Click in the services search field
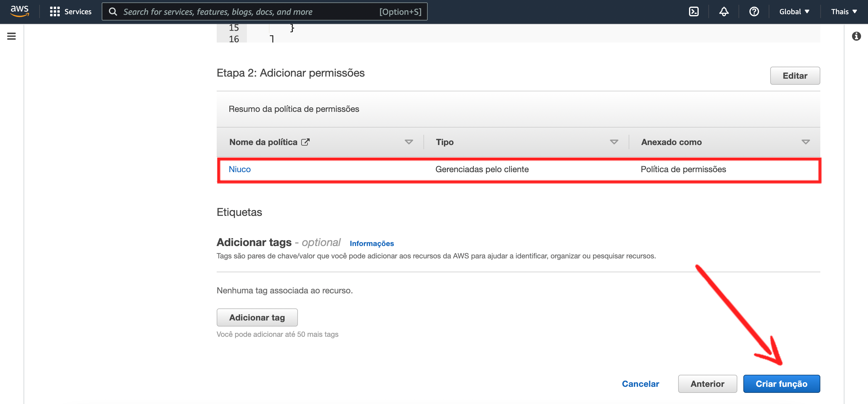 tap(249, 12)
